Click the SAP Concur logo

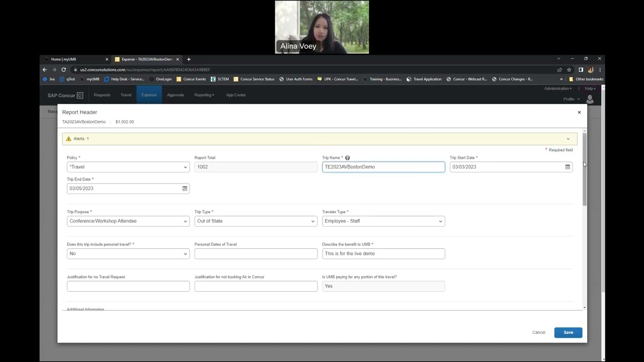[x=65, y=96]
